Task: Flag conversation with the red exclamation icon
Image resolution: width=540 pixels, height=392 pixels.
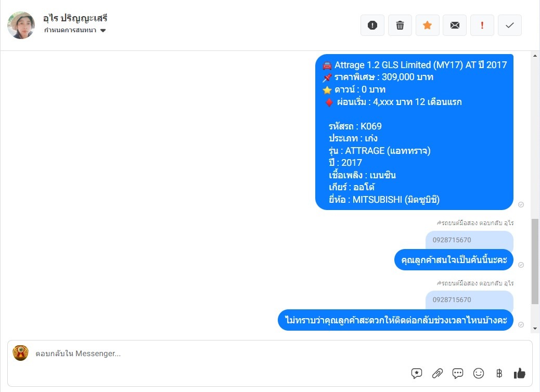Action: click(x=482, y=25)
